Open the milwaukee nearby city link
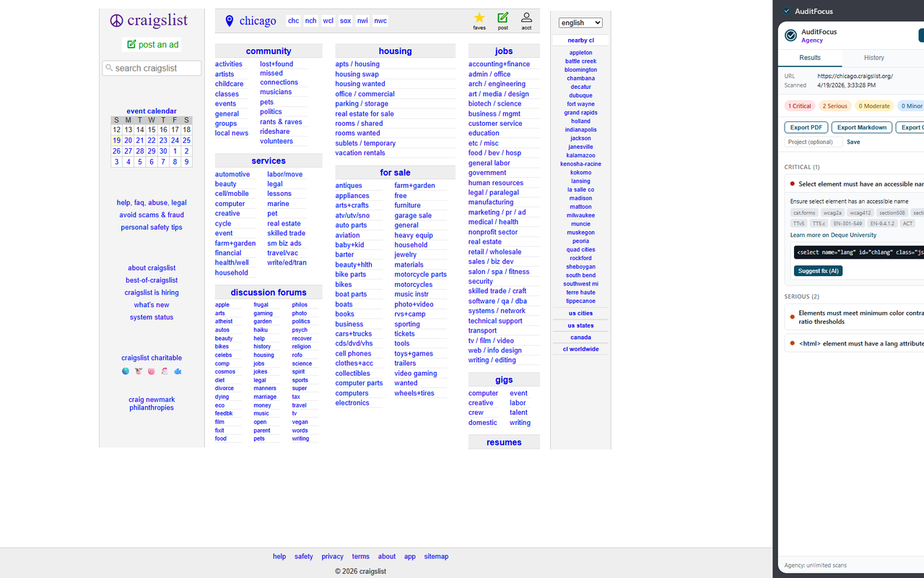This screenshot has width=924, height=578. pos(580,215)
